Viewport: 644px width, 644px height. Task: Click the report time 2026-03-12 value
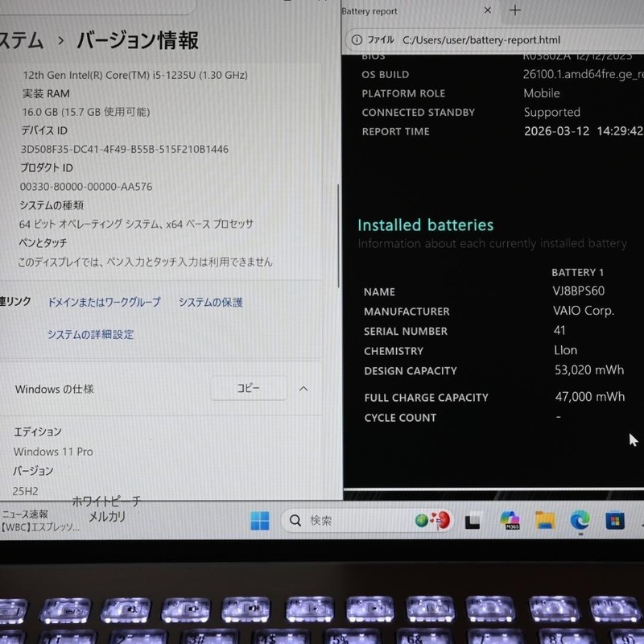584,131
